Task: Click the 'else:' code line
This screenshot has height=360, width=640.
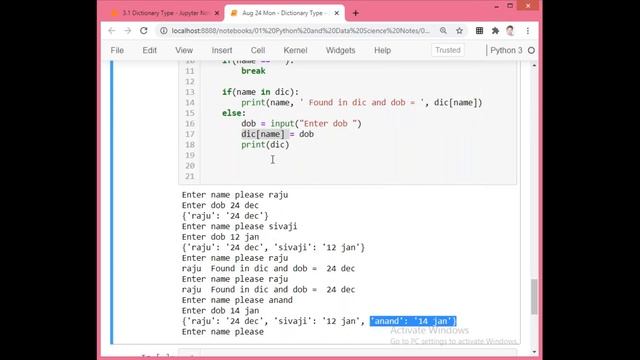Action: point(234,113)
